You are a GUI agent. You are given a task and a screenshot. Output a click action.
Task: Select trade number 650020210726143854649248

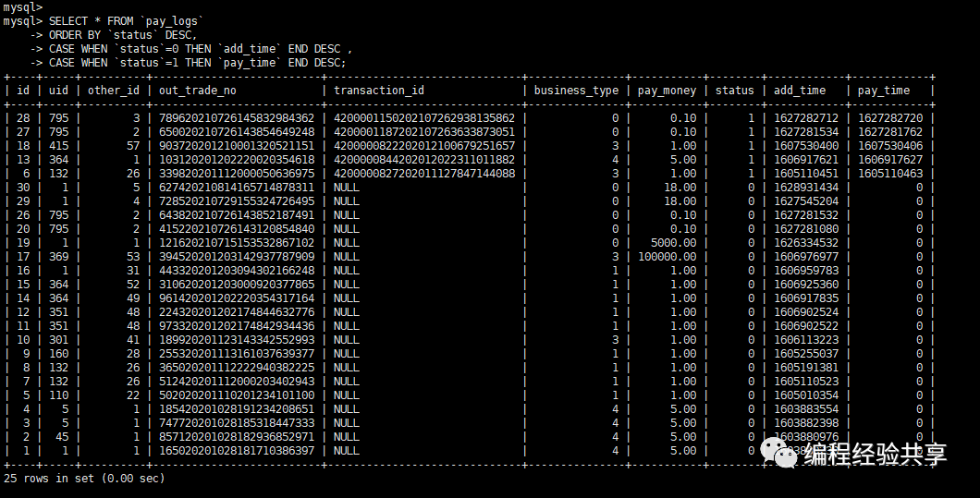point(237,132)
